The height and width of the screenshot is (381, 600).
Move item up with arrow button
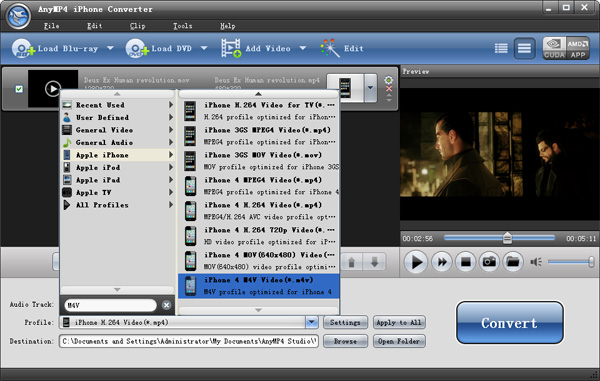351,262
